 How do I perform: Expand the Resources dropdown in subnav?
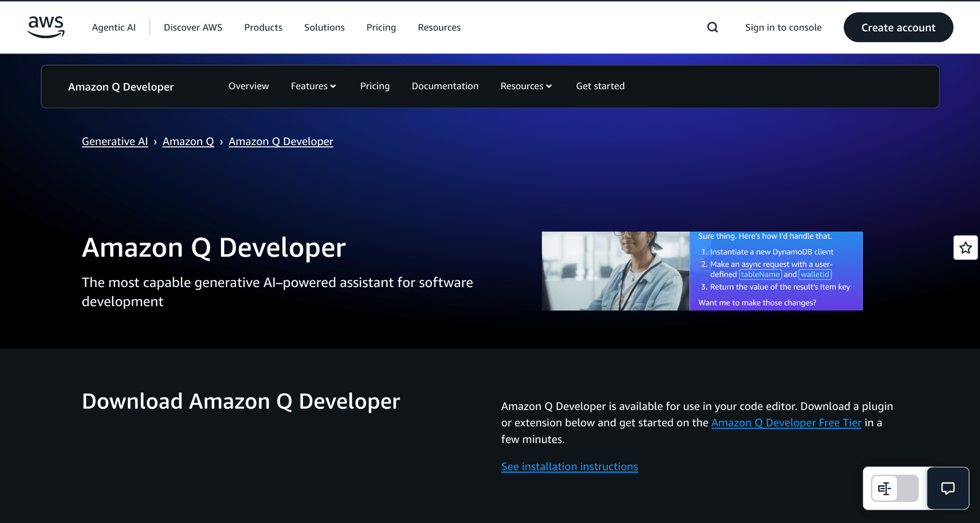point(526,86)
